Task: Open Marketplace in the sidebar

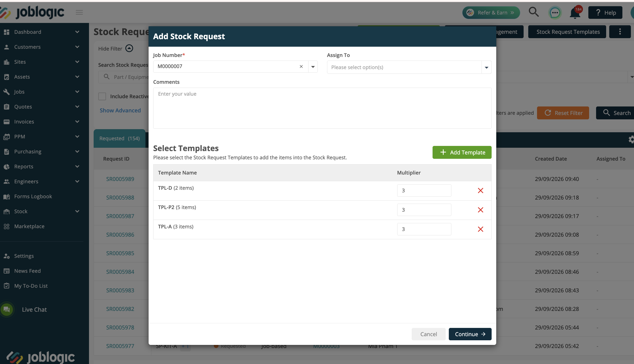Action: click(29, 226)
